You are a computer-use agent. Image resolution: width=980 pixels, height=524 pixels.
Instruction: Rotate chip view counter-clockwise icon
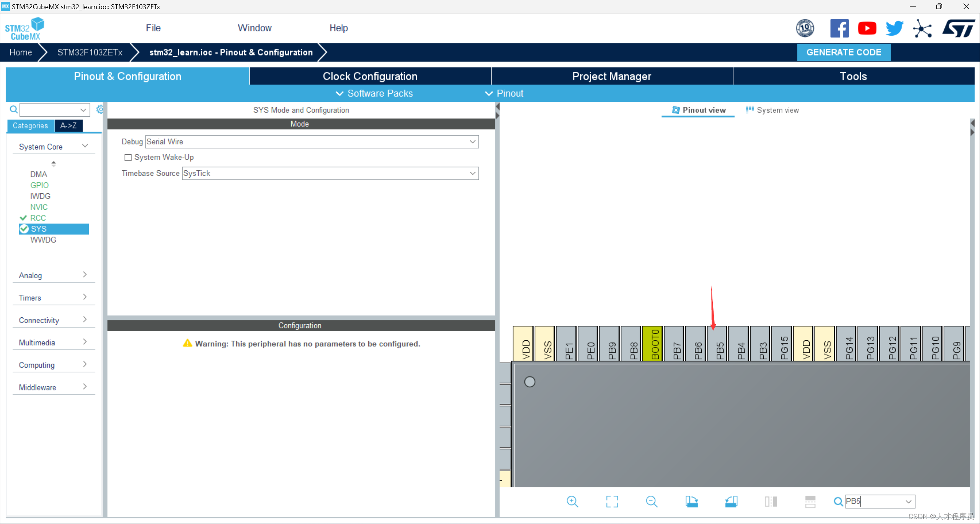(x=731, y=501)
